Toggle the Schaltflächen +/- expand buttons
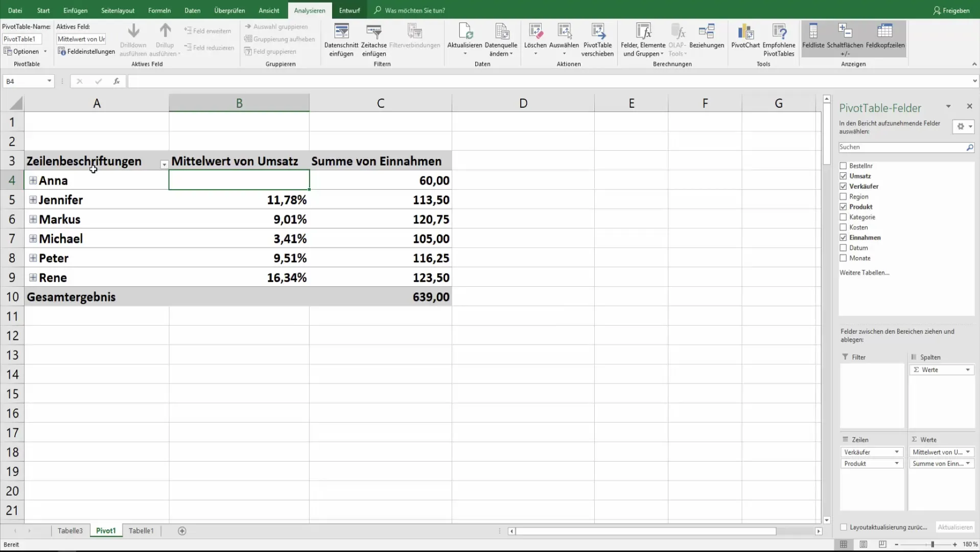The image size is (980, 552). click(x=845, y=40)
